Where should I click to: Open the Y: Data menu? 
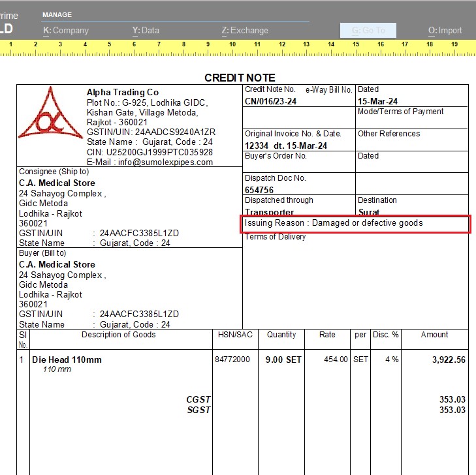[146, 30]
